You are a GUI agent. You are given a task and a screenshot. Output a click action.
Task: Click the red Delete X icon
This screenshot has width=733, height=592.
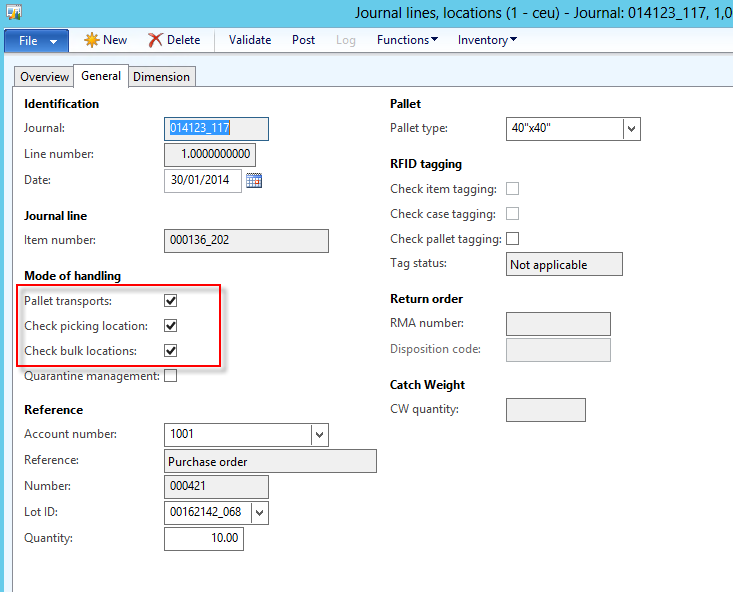[155, 40]
